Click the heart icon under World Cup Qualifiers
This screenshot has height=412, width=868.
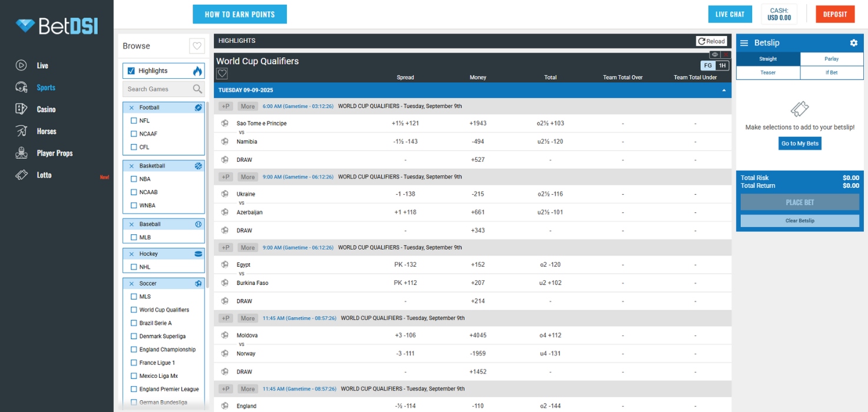pos(222,74)
